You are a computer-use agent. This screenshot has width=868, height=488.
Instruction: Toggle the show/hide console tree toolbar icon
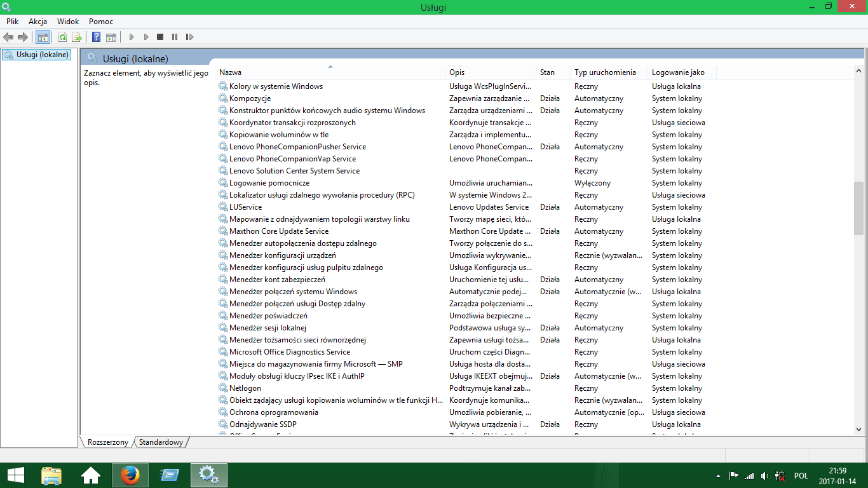[43, 37]
